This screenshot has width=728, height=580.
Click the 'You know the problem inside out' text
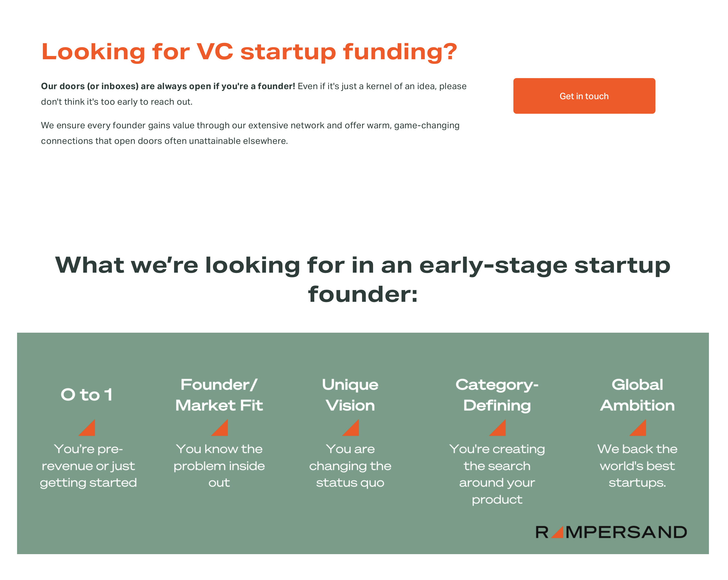pyautogui.click(x=219, y=466)
